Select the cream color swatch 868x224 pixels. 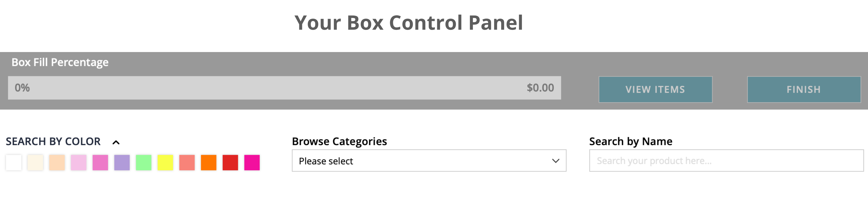(x=35, y=163)
